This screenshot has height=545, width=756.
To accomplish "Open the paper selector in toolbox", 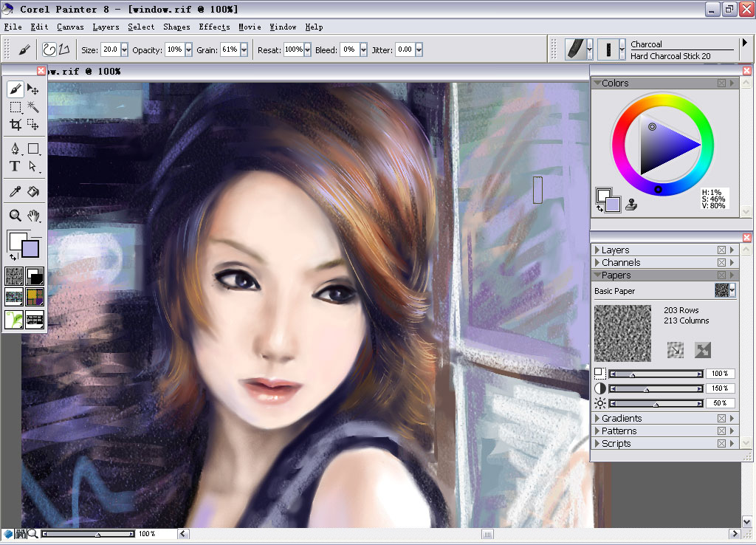I will click(14, 276).
